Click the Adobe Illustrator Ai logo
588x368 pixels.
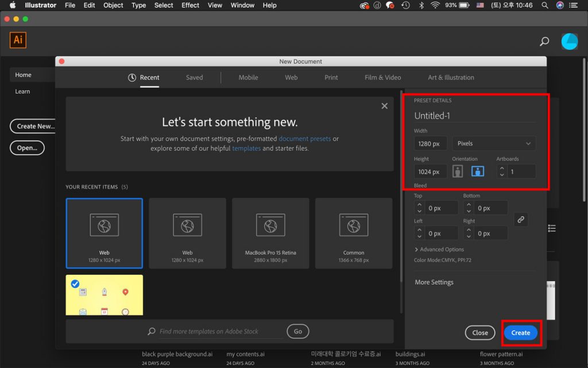point(18,40)
